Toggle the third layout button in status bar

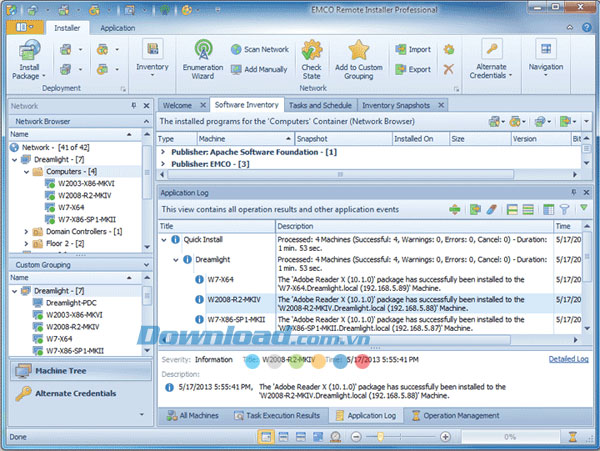[301, 436]
